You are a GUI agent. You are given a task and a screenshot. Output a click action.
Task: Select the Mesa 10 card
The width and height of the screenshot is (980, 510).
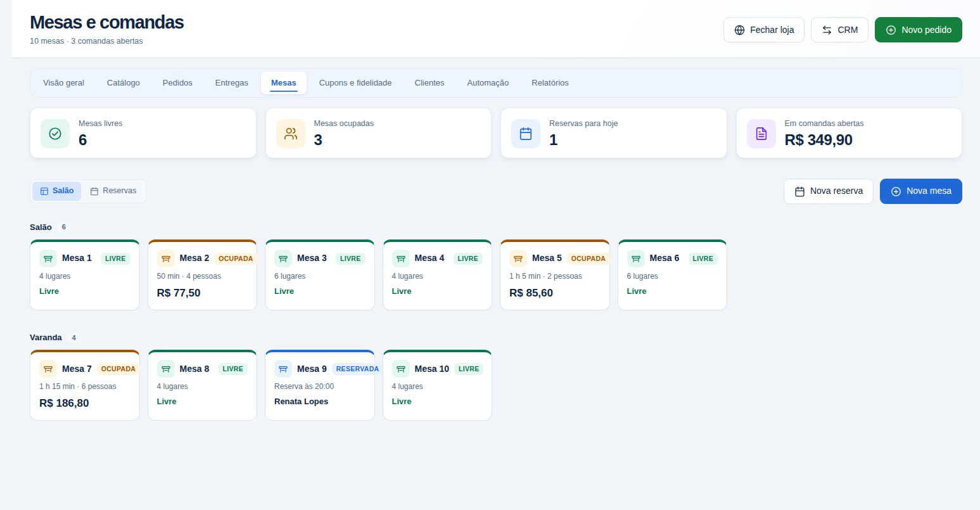tap(437, 385)
